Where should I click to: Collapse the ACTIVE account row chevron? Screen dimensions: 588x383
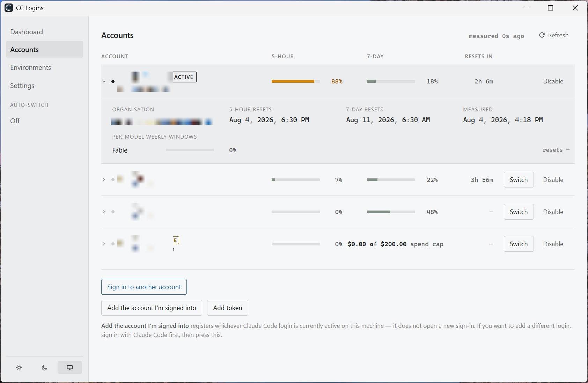pyautogui.click(x=104, y=81)
